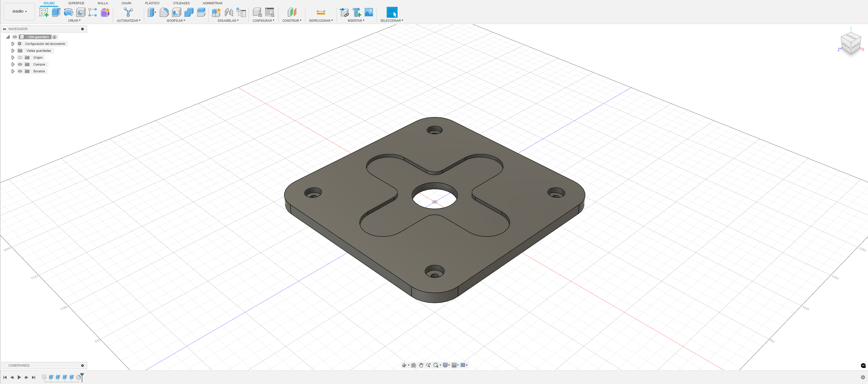Screen dimensions: 868x384
Task: Select the Hole tool
Action: (x=81, y=13)
